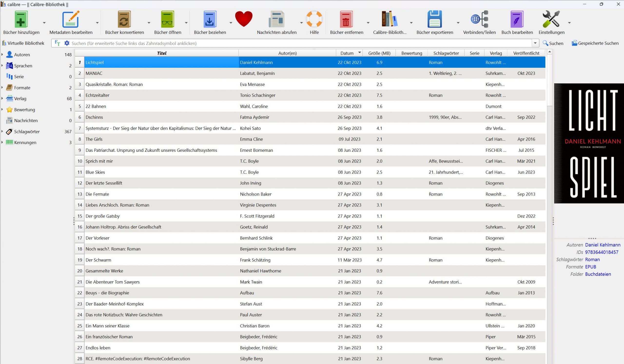Open EPUB format link

(x=591, y=267)
